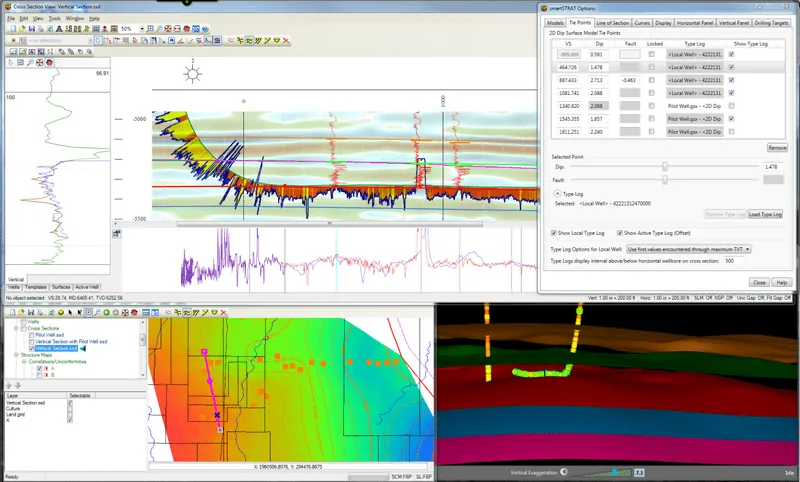
Task: Check Show Type Log for the 1340.820 row
Action: 732,106
